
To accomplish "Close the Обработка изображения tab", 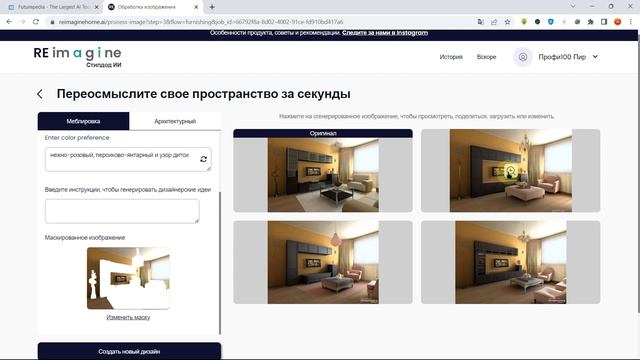I will (196, 7).
